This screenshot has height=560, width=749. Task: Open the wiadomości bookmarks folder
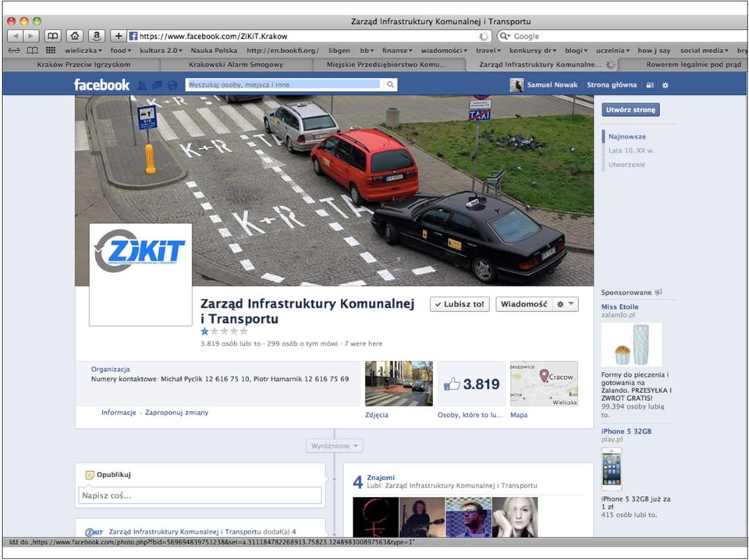pyautogui.click(x=444, y=51)
